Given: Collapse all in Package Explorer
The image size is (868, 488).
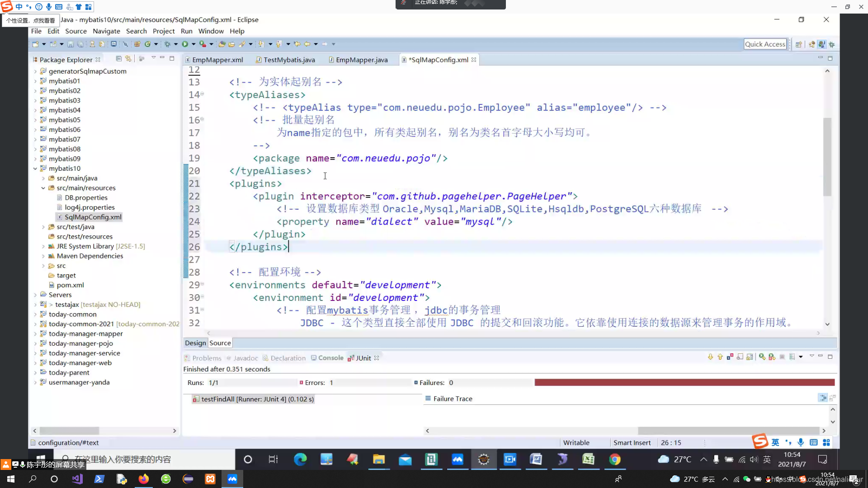Looking at the screenshot, I should [x=118, y=59].
